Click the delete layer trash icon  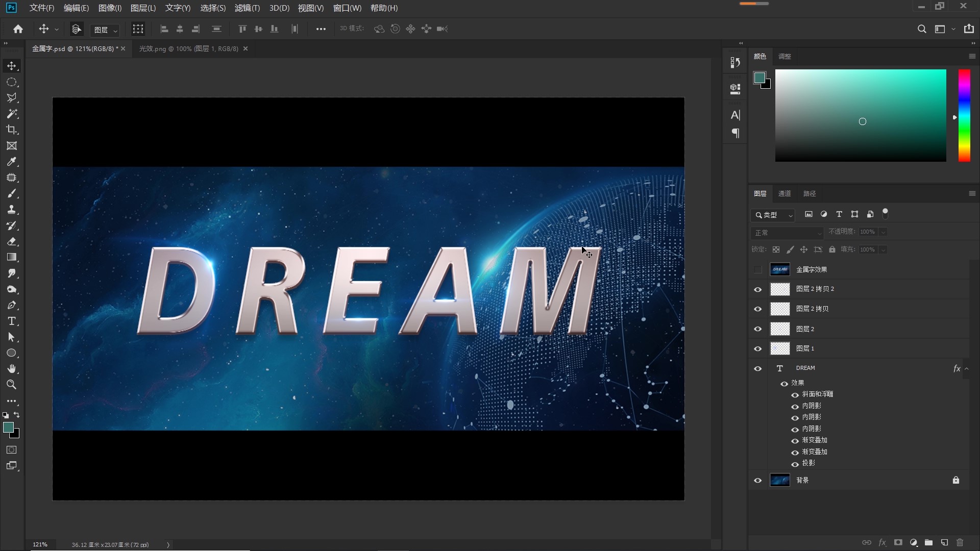click(960, 542)
